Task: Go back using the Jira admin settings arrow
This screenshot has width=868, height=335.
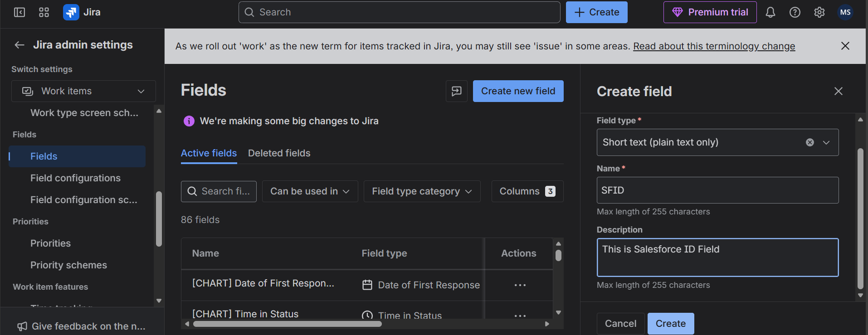Action: [x=20, y=45]
